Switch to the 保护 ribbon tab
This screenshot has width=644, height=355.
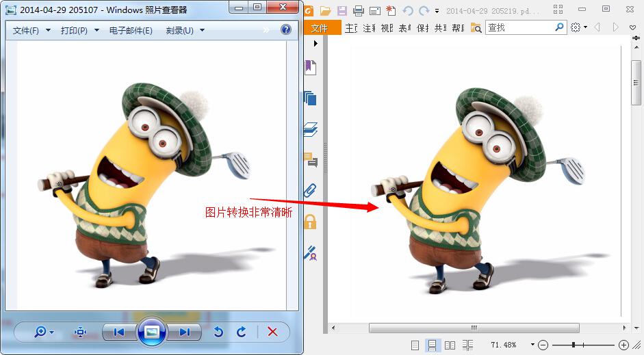point(423,28)
